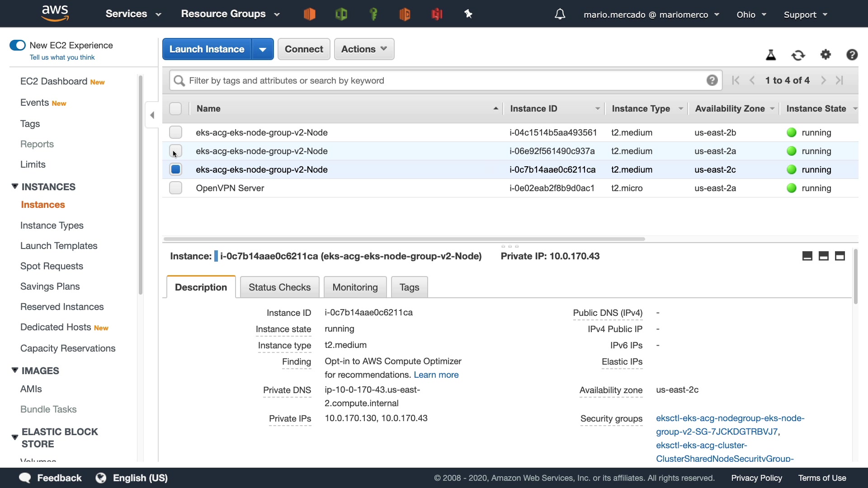Image resolution: width=868 pixels, height=488 pixels.
Task: Click the AWS logo home icon
Action: tap(55, 14)
